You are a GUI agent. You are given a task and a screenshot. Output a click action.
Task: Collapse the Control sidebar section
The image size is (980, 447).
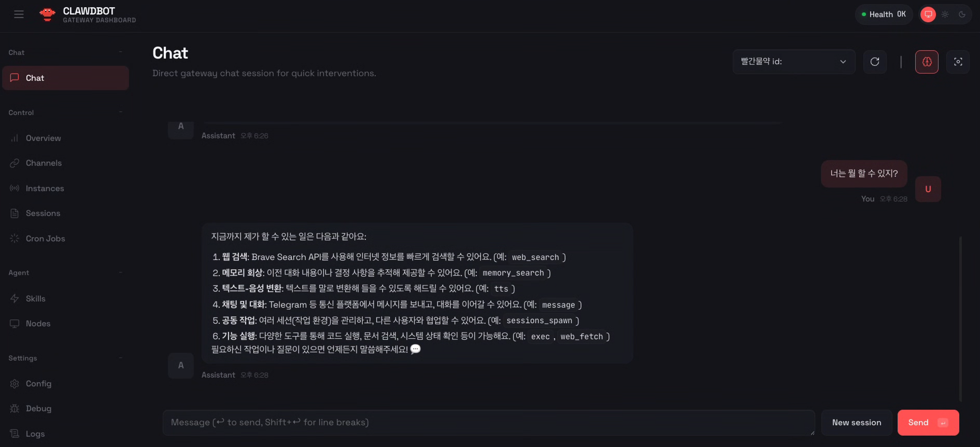coord(120,112)
